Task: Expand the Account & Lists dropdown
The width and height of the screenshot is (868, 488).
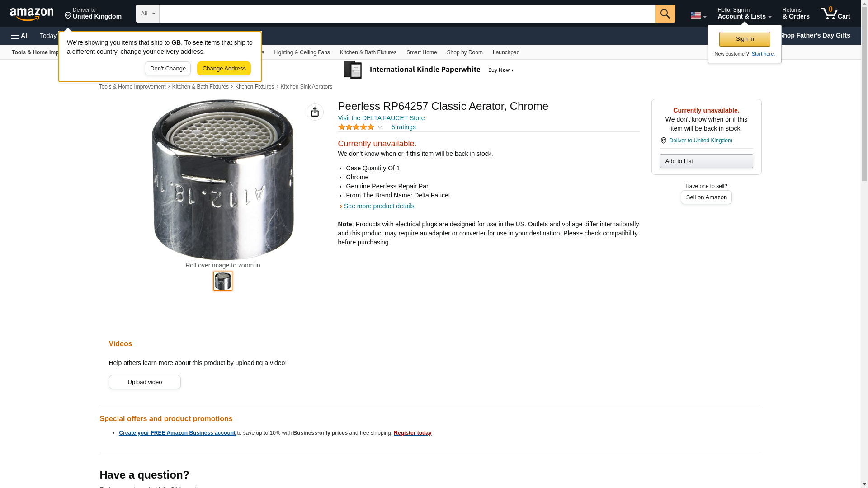Action: 744,14
